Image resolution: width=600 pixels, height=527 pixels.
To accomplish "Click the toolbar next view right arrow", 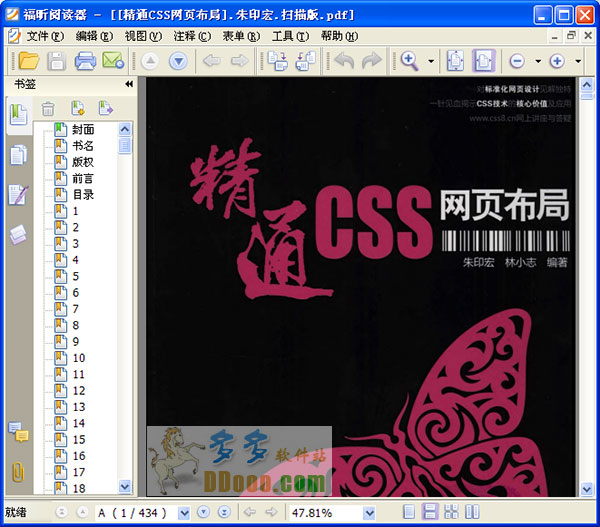I will tap(240, 60).
